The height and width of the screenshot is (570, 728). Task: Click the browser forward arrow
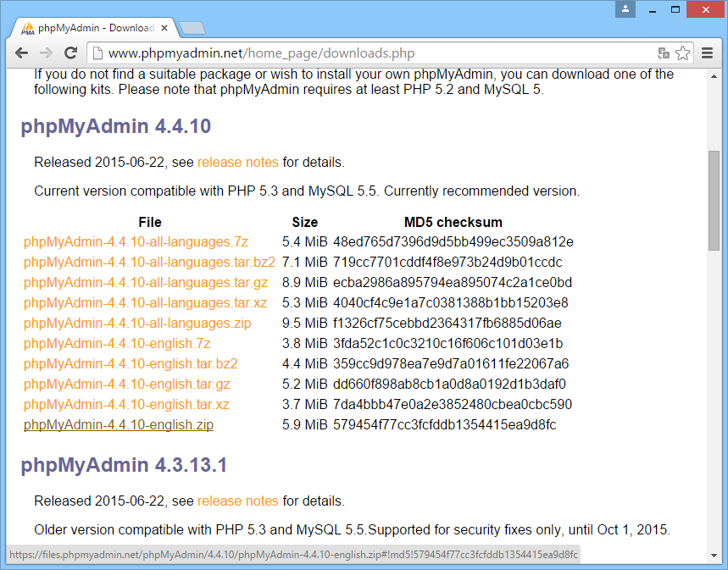pos(46,53)
